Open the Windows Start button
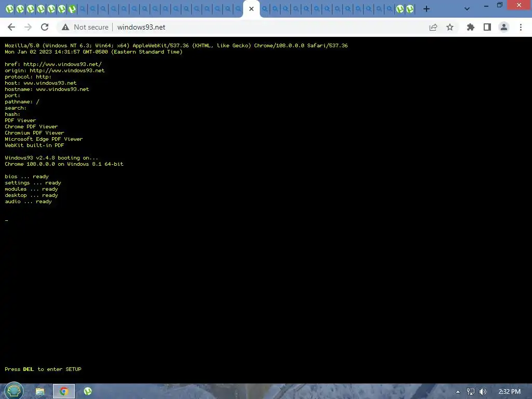Viewport: 532px width, 399px height. [x=14, y=391]
